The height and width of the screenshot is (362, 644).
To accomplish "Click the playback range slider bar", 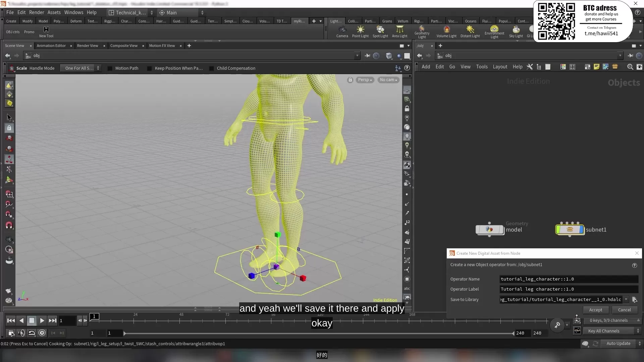I will (x=319, y=333).
